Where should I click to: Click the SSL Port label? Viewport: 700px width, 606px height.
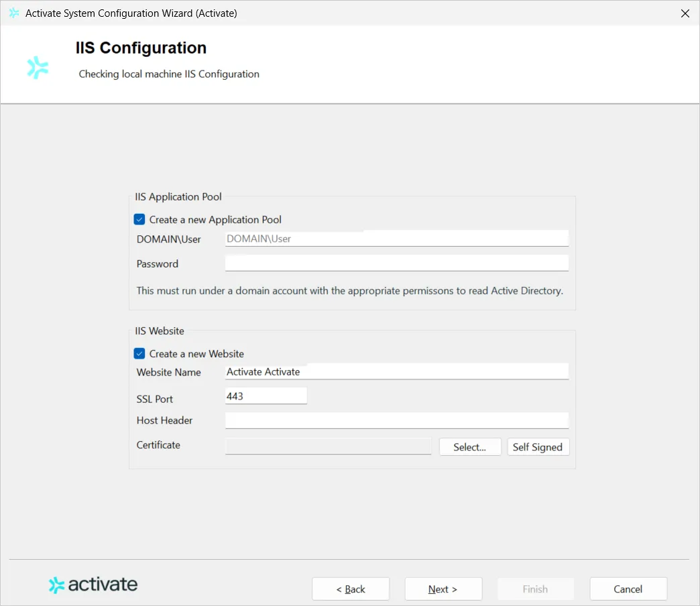[x=154, y=400]
